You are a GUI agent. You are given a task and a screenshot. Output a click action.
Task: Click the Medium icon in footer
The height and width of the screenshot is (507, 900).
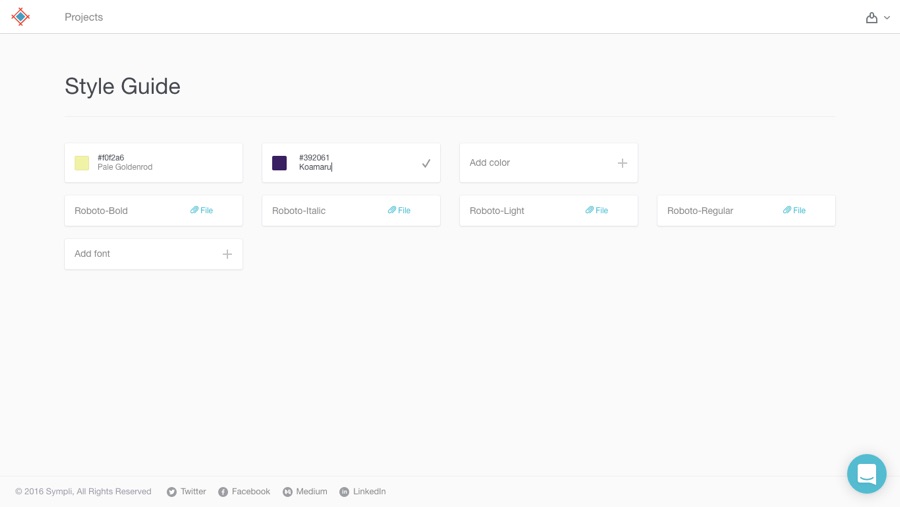click(288, 492)
